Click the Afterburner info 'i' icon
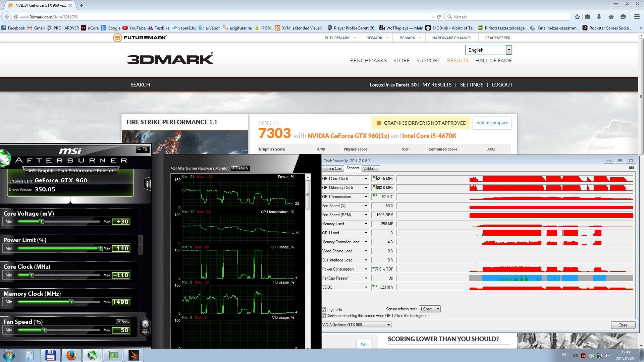644x362 pixels. (x=147, y=184)
